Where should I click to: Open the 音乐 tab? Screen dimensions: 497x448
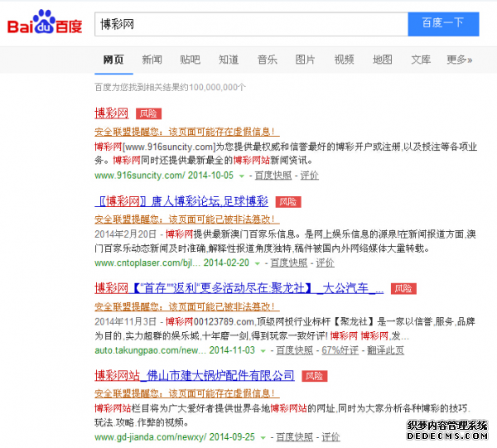click(x=268, y=60)
